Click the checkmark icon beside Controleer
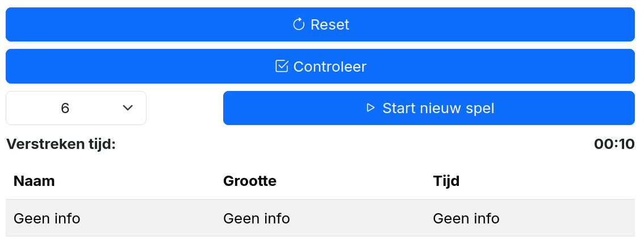This screenshot has width=644, height=249. 282,67
